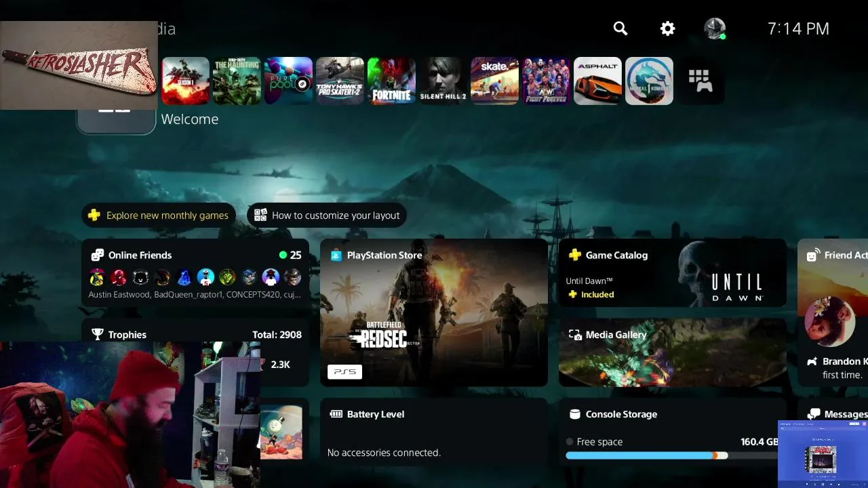Open the Game Catalog widget title
The width and height of the screenshot is (868, 488).
coord(616,255)
